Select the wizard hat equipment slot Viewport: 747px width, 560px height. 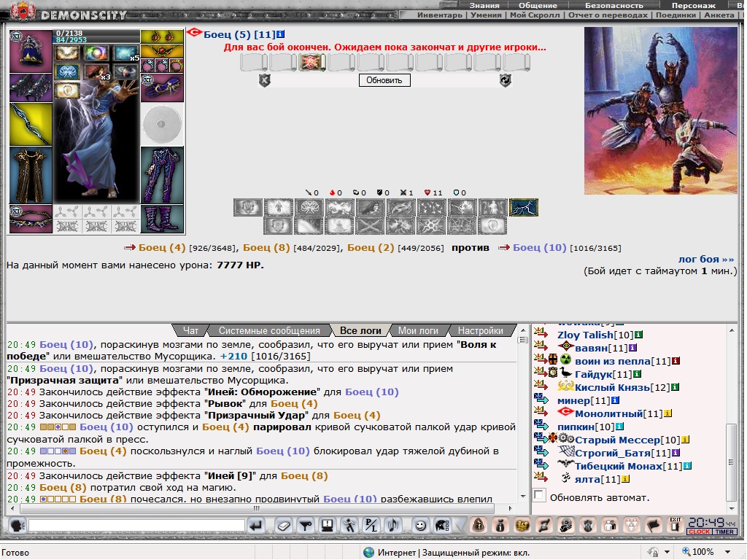tap(31, 51)
